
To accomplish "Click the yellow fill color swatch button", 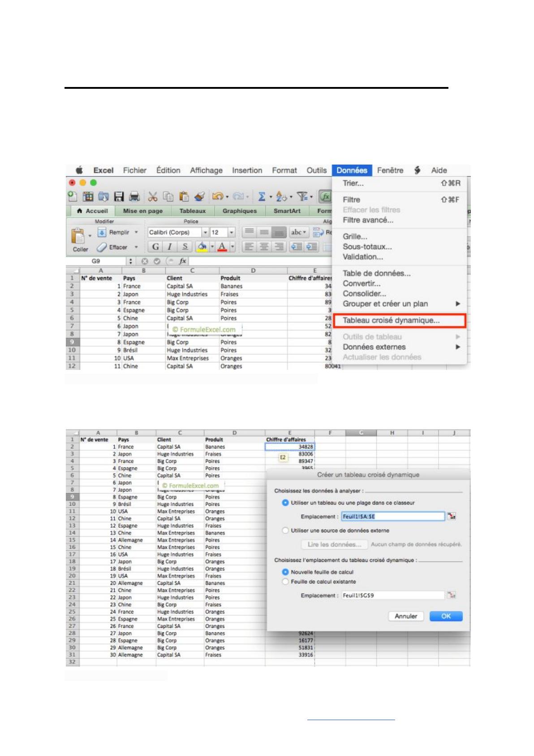I will (202, 247).
